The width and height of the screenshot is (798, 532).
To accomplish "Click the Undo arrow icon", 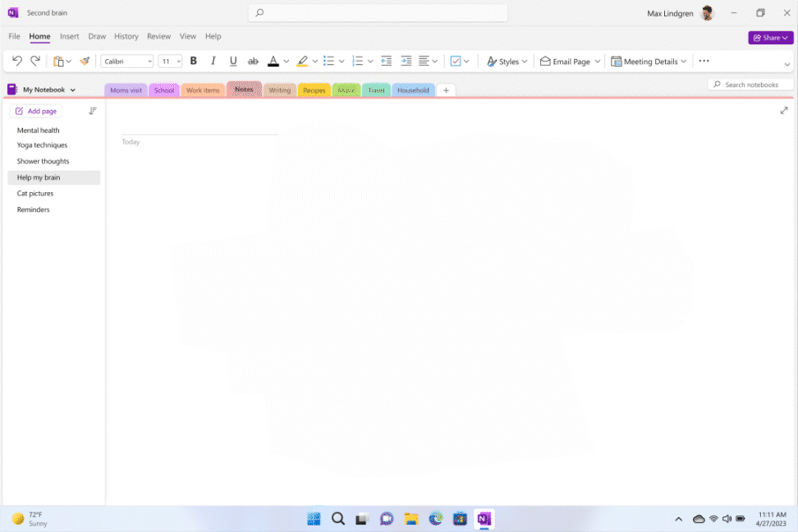I will (x=17, y=61).
